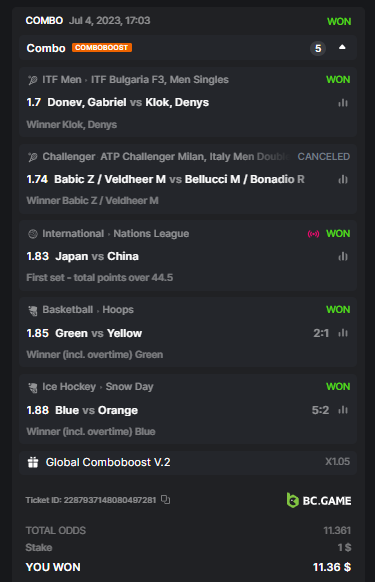Click the COMBOBOOST orange badge
Screen dimensions: 375x582
(102, 48)
